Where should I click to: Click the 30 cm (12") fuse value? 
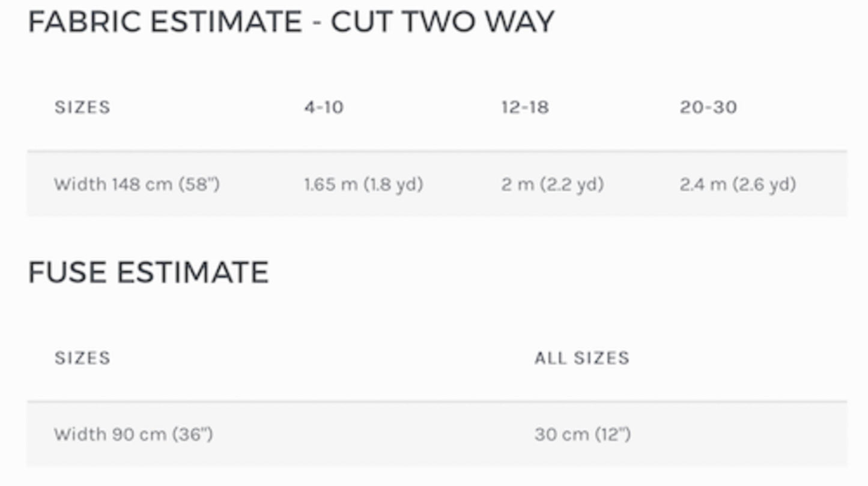click(x=582, y=434)
